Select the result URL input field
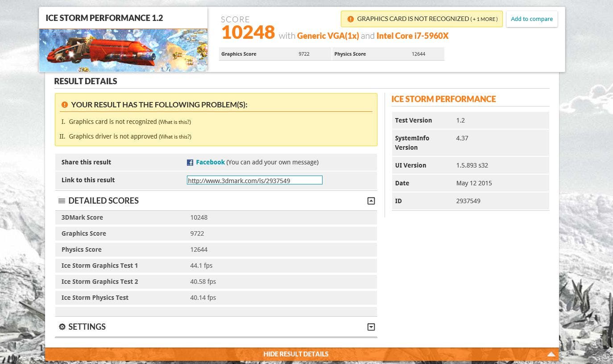This screenshot has width=613, height=364. pos(254,180)
